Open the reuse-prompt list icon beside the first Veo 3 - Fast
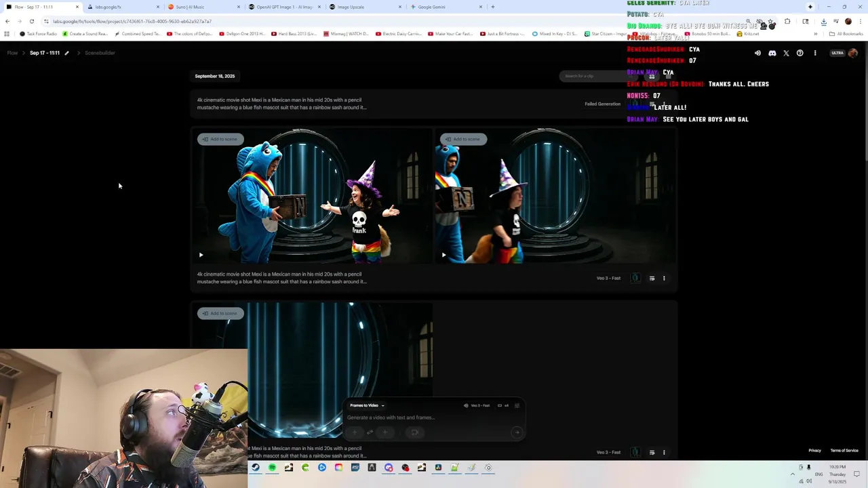The height and width of the screenshot is (488, 868). [x=652, y=278]
